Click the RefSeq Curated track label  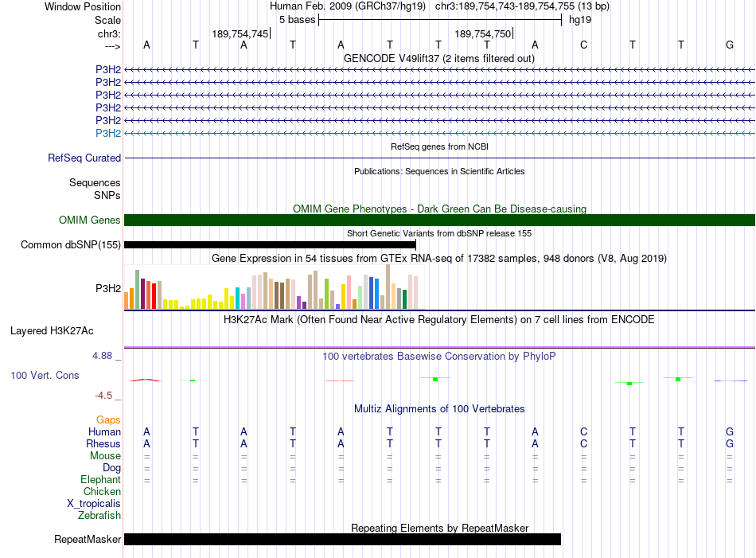tap(84, 158)
